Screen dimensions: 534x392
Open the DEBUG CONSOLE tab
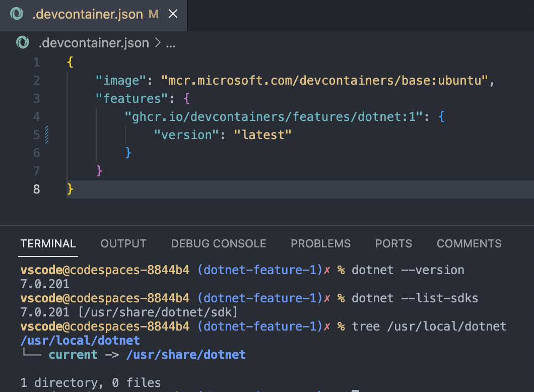tap(219, 243)
